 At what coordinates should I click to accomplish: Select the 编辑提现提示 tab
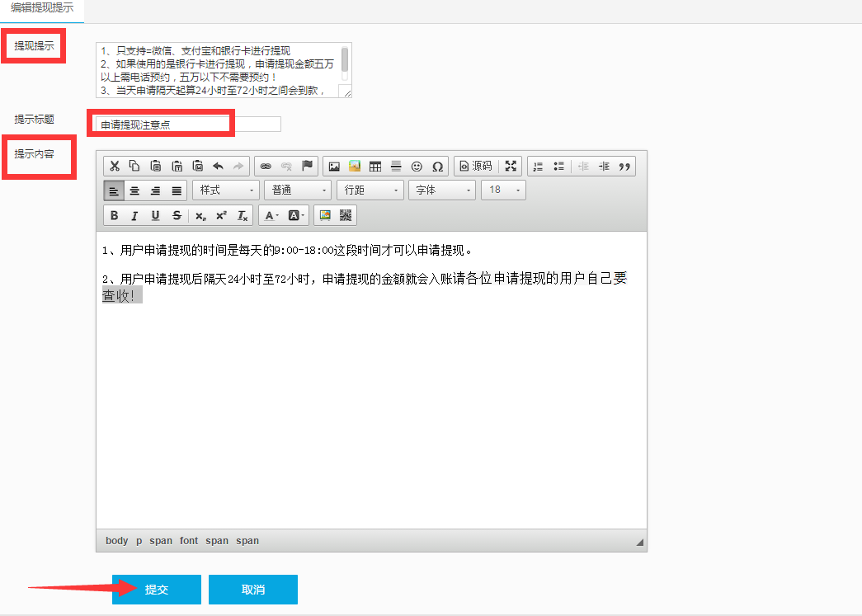pyautogui.click(x=42, y=7)
